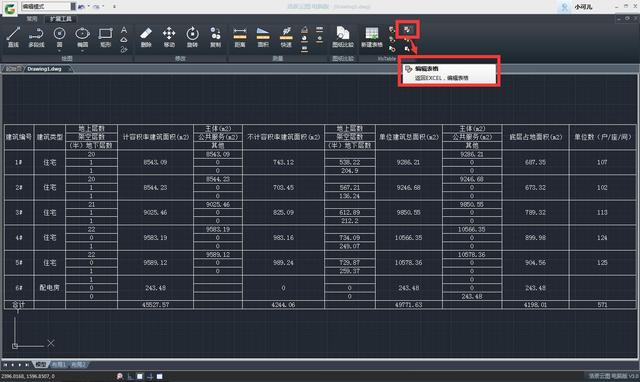This screenshot has width=640, height=382.
Task: Go to next layout tab arrow
Action: pos(19,364)
